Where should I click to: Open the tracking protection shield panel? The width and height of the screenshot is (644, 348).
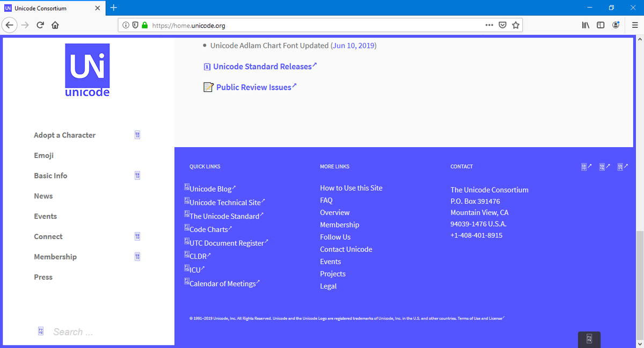click(135, 25)
